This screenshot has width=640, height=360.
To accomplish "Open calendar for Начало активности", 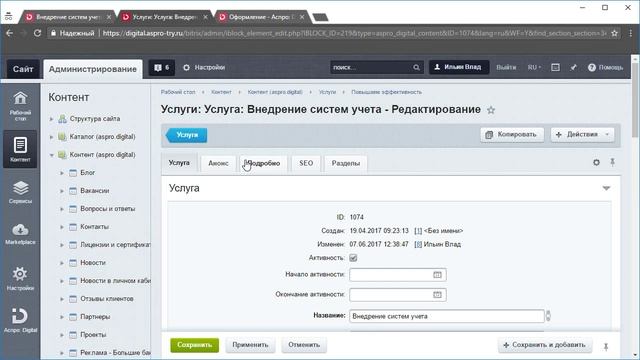I will (437, 275).
